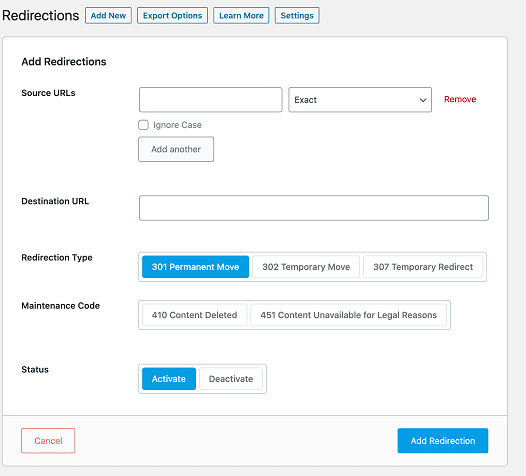Set status to Activate
The height and width of the screenshot is (476, 526).
click(x=169, y=379)
